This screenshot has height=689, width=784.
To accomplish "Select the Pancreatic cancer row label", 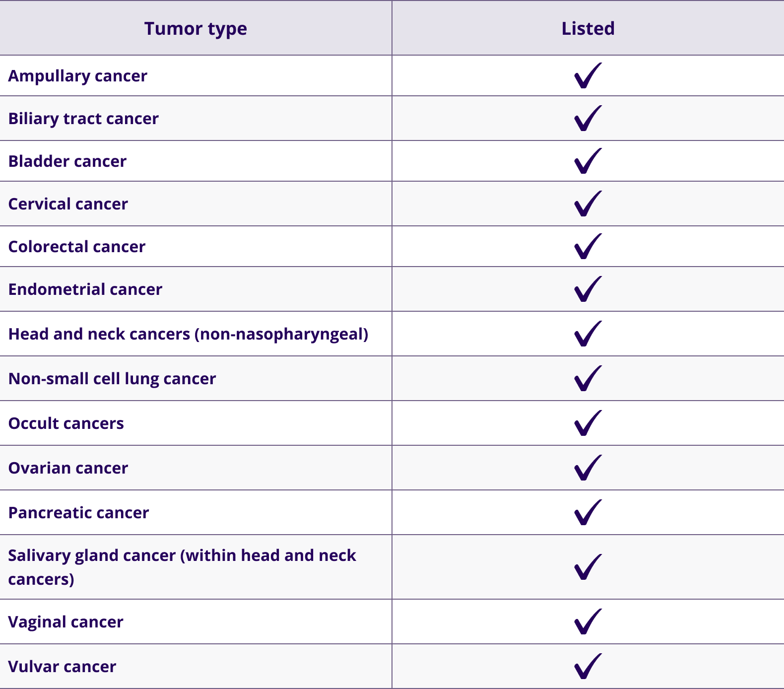I will tap(78, 513).
